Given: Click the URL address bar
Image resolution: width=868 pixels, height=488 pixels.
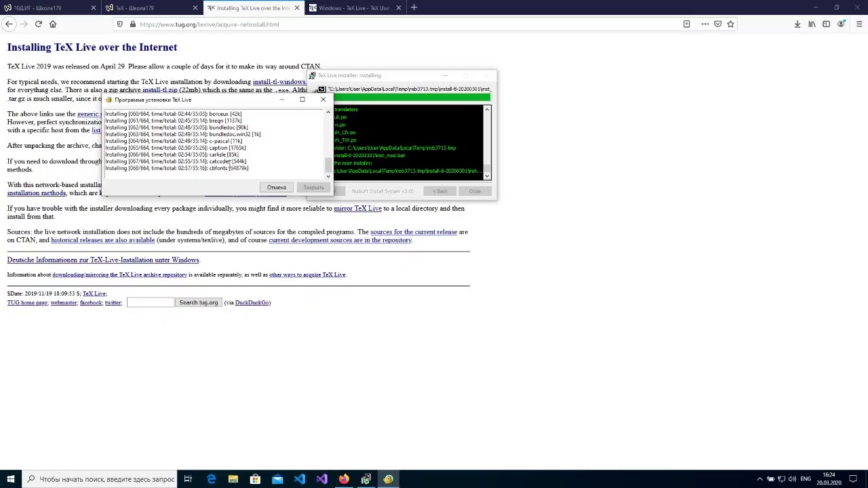Looking at the screenshot, I should 407,24.
